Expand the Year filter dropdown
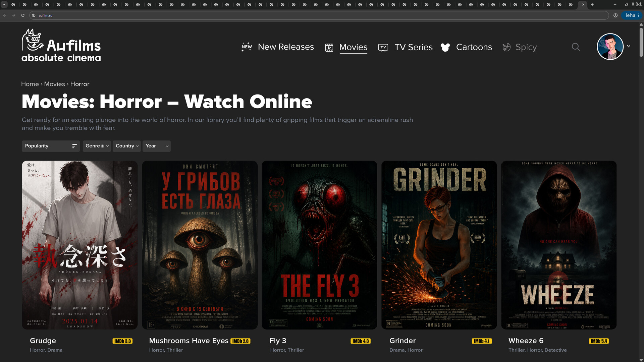Viewport: 644px width, 362px height. click(x=156, y=146)
